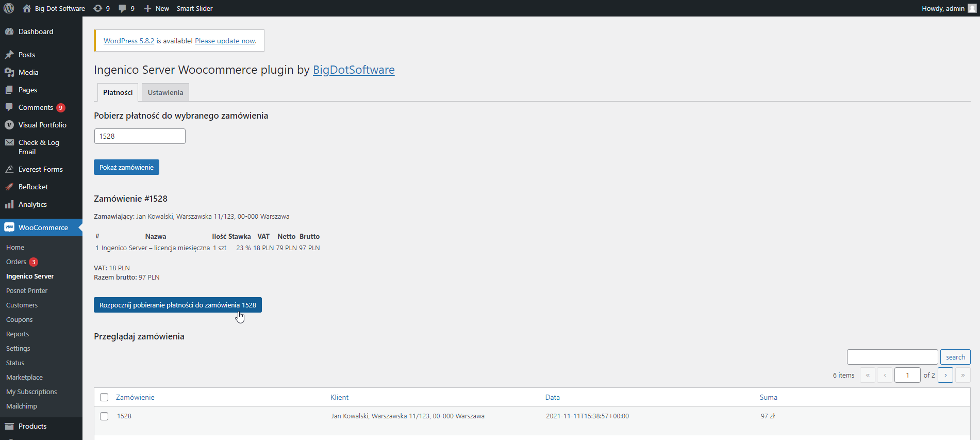Viewport: 980px width, 440px height.
Task: Open WooCommerce Status submenu item
Action: coord(15,363)
